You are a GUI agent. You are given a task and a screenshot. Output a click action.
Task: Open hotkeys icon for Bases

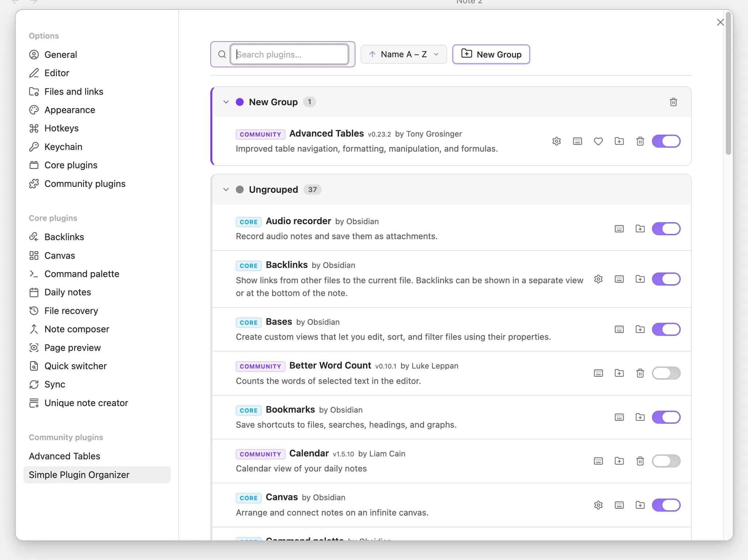[619, 329]
